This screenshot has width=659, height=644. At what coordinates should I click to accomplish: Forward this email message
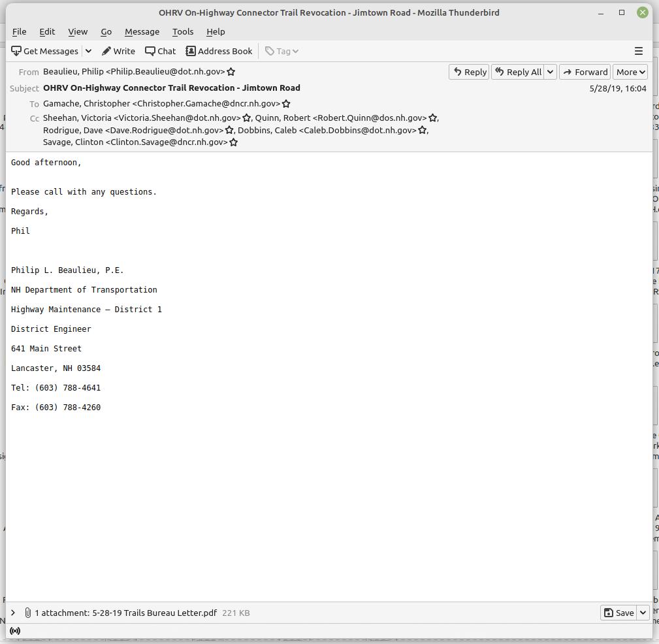tap(585, 72)
